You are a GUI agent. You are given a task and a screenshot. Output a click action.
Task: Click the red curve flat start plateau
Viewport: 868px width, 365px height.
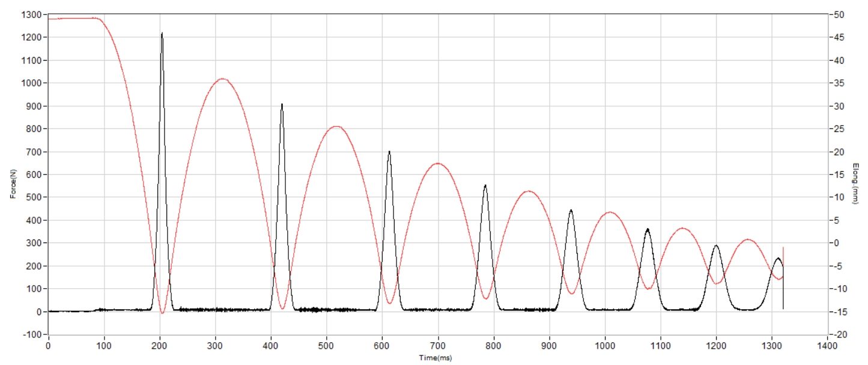pyautogui.click(x=72, y=19)
